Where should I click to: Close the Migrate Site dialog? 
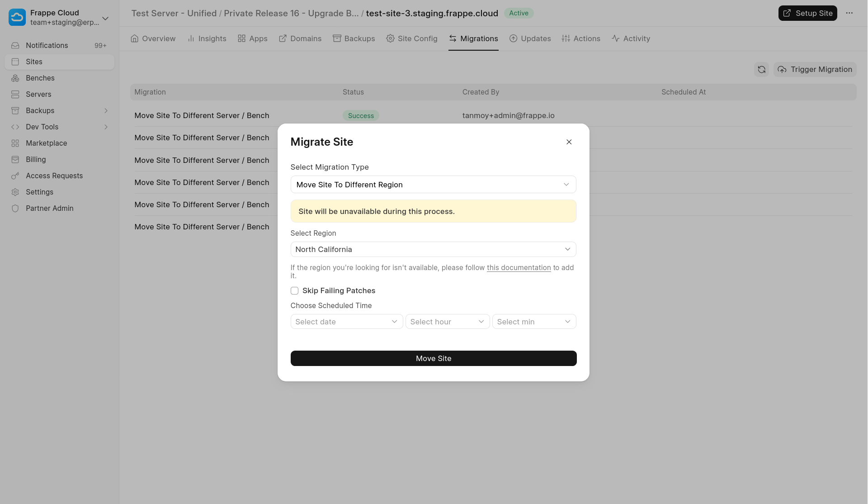(569, 142)
